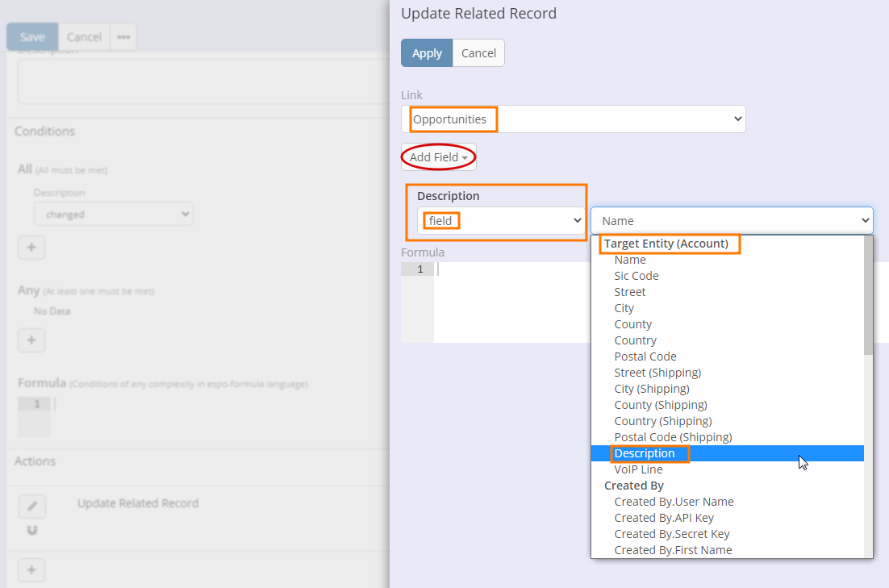Choose VoIP Line in the dropdown list

(638, 469)
